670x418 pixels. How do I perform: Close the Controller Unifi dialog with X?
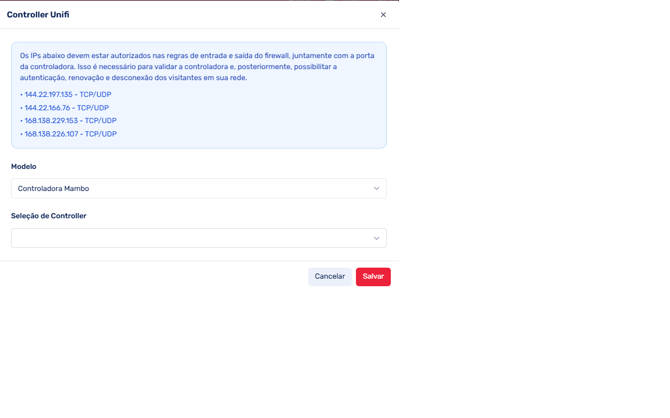[383, 15]
